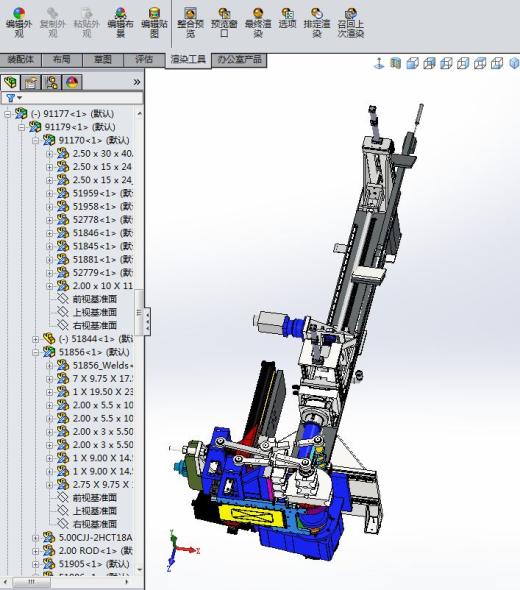
Task: Open the filter dropdown arrow in tree
Action: click(x=20, y=98)
